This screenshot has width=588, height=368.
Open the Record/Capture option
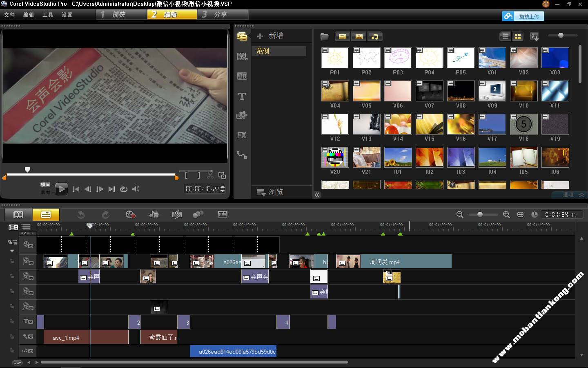point(130,214)
